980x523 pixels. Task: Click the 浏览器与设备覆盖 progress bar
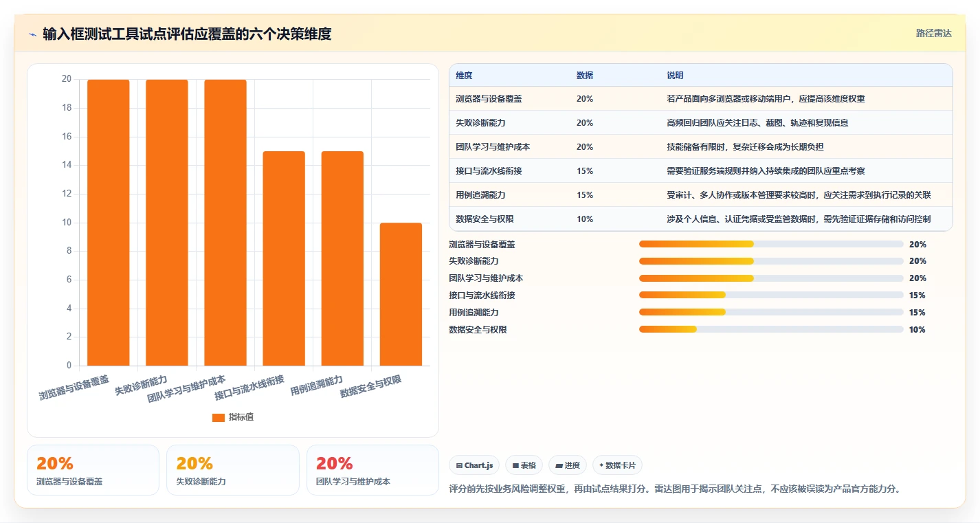click(771, 244)
